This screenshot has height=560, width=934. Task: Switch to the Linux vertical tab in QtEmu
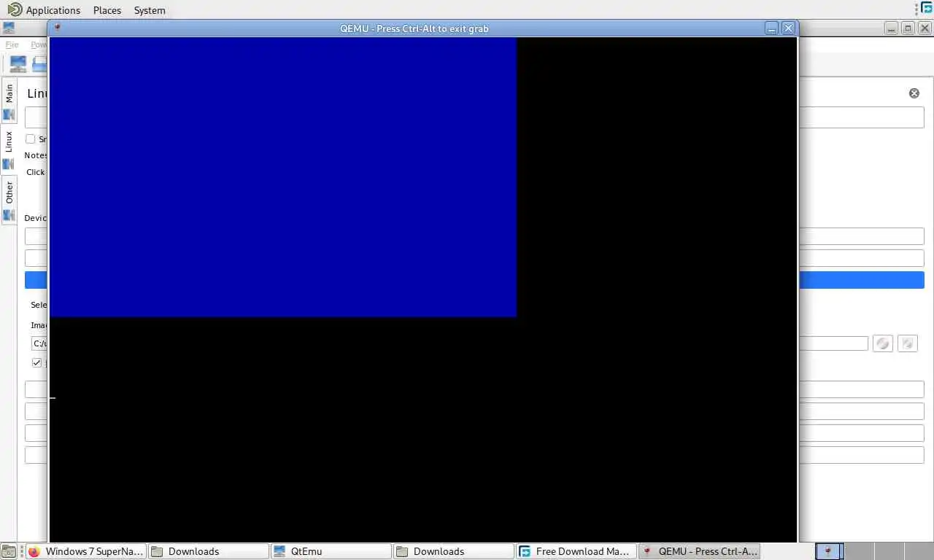pos(9,149)
